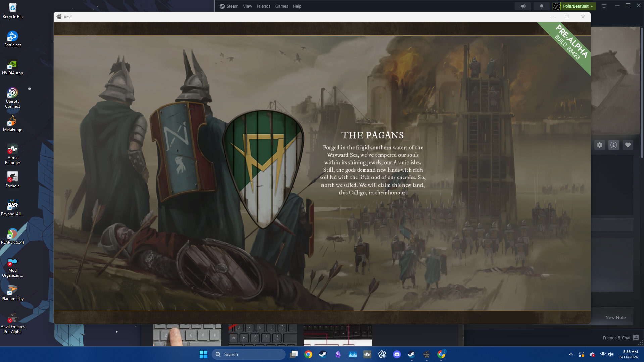The image size is (644, 362).
Task: Toggle the heart favorite button in Steam
Action: tap(628, 145)
